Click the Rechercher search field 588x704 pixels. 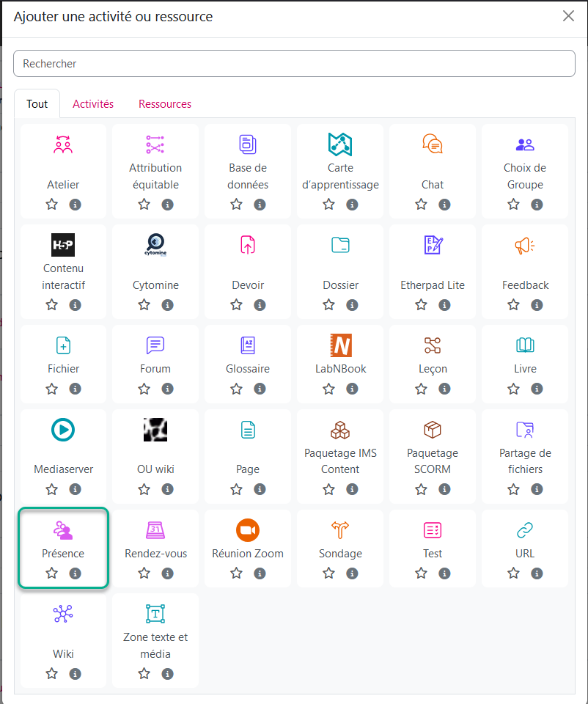click(294, 64)
